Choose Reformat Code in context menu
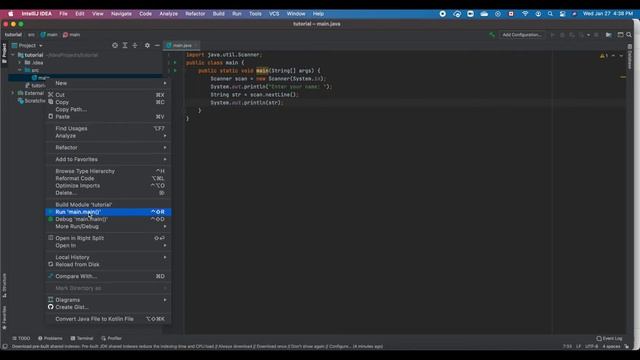The width and height of the screenshot is (640, 360). tap(108, 178)
